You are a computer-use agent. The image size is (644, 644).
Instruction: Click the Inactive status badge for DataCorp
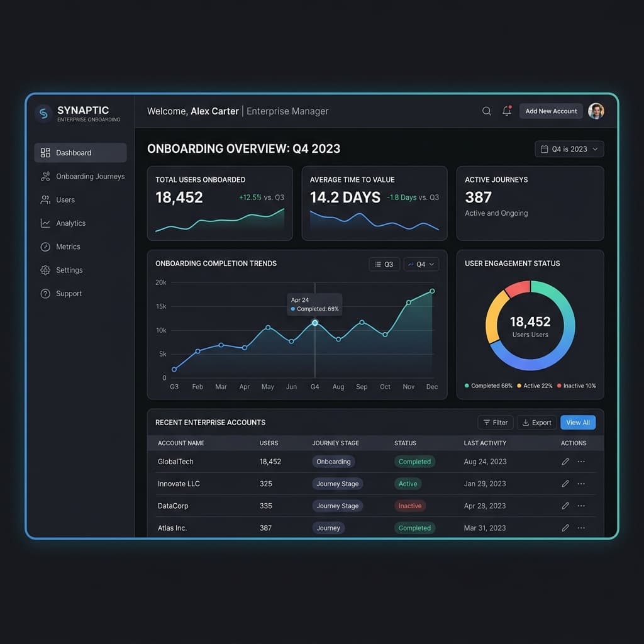(410, 506)
